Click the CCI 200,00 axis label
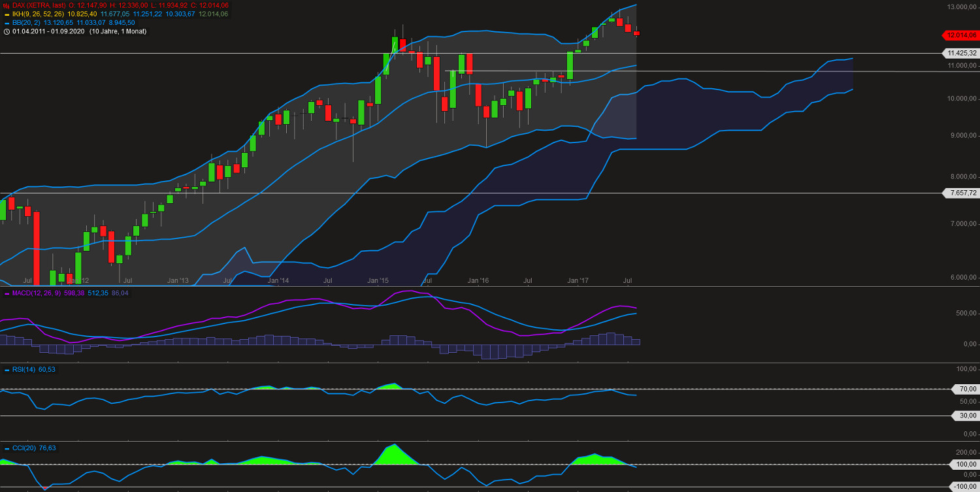Viewport: 980px width, 492px height. (966, 452)
